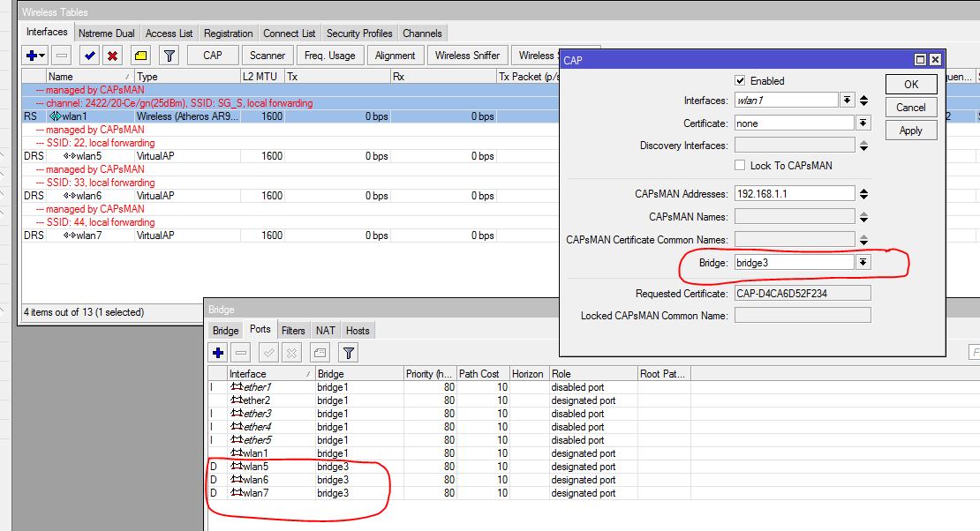Open the Filters tab in Bridge window
The width and height of the screenshot is (980, 531).
tap(293, 331)
